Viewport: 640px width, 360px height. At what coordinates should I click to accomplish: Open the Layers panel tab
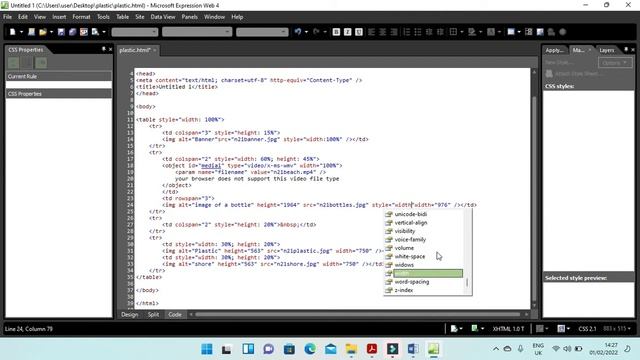[607, 50]
